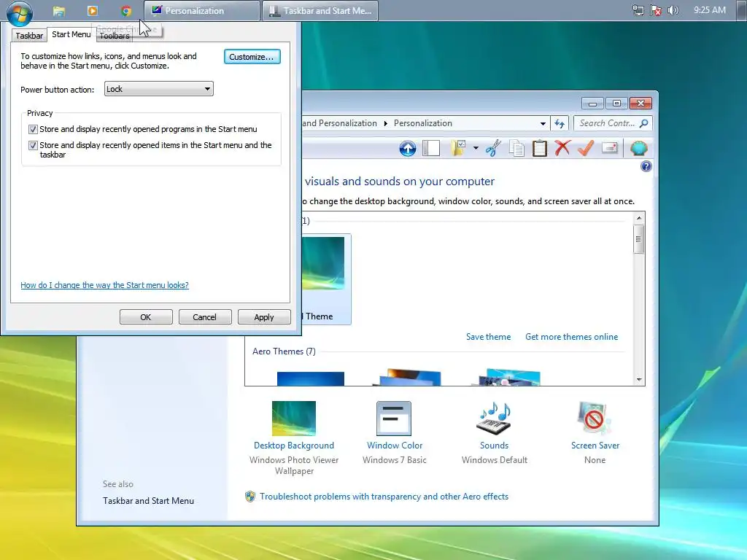This screenshot has height=560, width=747.
Task: Open the Window Color icon
Action: coord(394,418)
